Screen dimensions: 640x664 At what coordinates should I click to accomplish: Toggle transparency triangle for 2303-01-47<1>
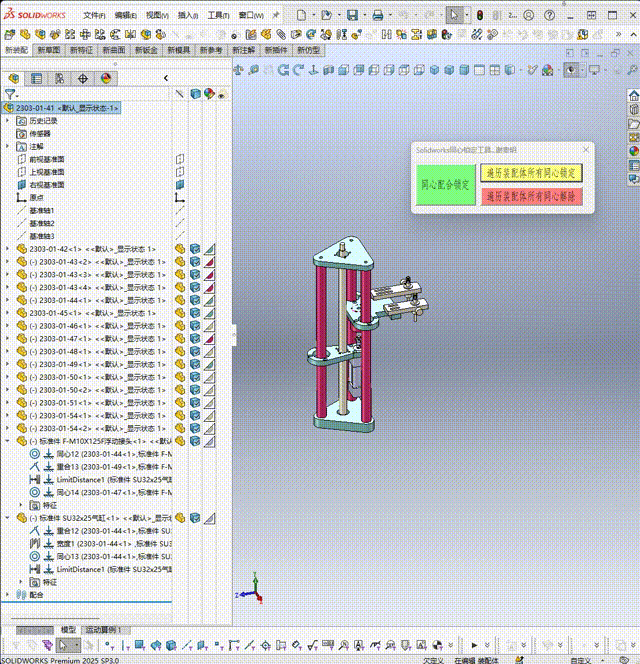(x=209, y=339)
